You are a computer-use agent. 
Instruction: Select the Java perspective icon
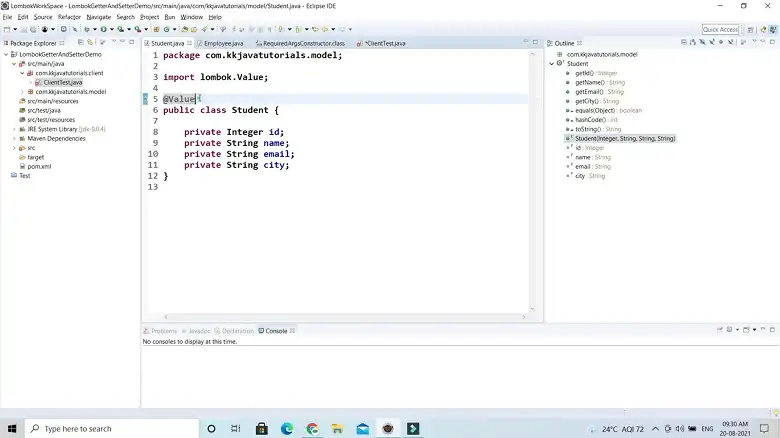point(773,29)
